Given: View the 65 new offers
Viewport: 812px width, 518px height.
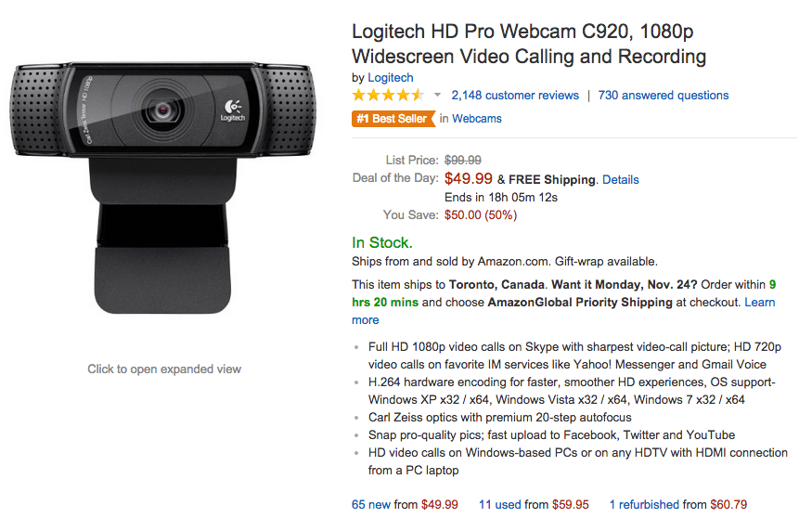Looking at the screenshot, I should [x=371, y=505].
